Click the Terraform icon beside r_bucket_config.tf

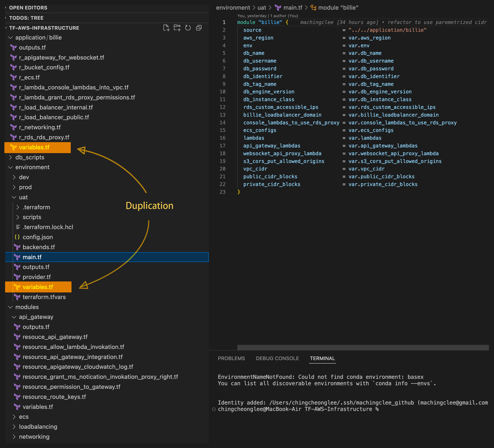tap(13, 67)
